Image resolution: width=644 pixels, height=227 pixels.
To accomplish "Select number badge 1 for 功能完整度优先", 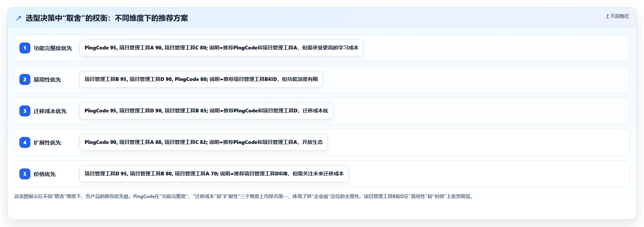I will [x=25, y=48].
